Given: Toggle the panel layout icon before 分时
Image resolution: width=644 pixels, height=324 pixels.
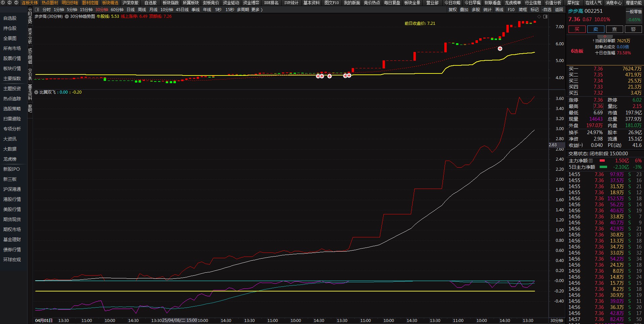Looking at the screenshot, I should 37,10.
